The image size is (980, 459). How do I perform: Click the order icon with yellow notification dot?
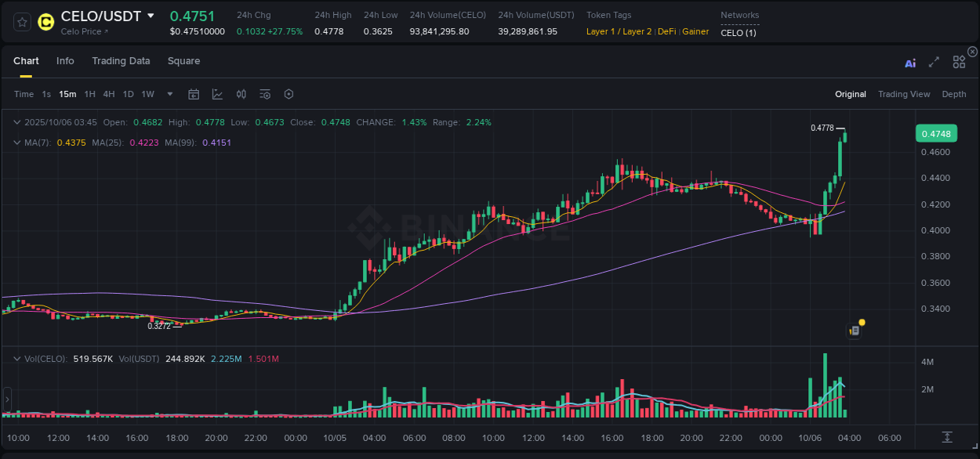click(855, 330)
